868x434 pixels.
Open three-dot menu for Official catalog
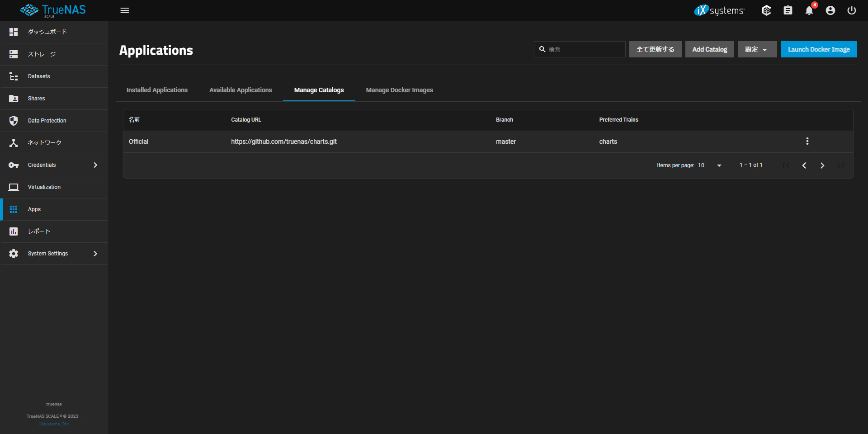(807, 142)
